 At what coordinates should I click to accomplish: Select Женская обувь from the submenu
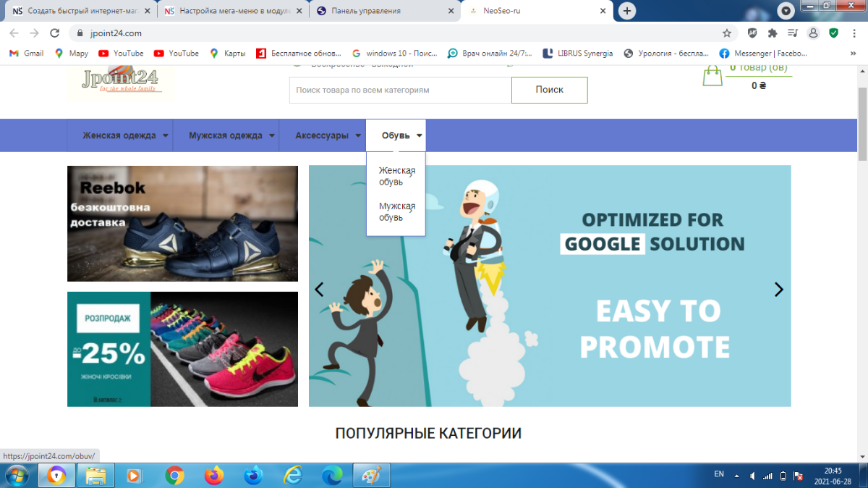(397, 176)
